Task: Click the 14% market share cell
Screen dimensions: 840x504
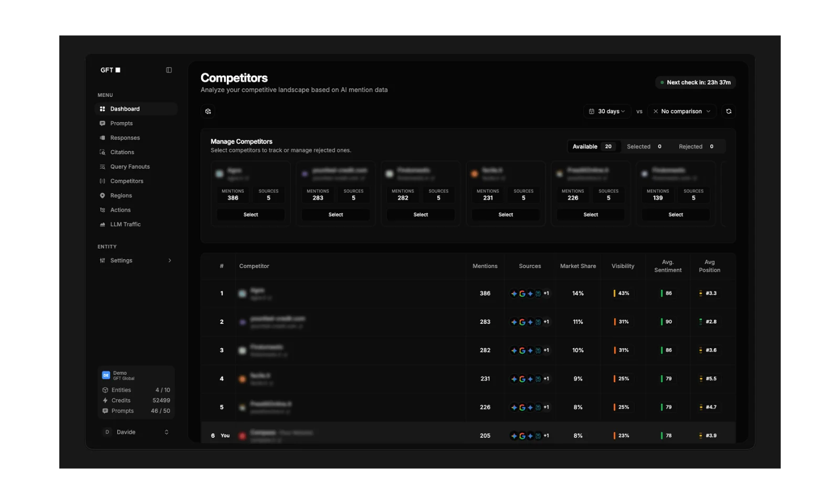Action: tap(578, 293)
